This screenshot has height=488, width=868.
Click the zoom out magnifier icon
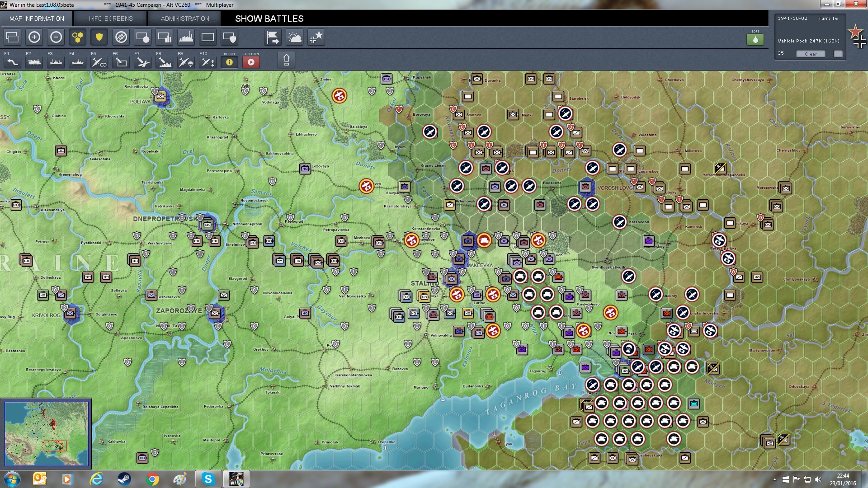[56, 37]
